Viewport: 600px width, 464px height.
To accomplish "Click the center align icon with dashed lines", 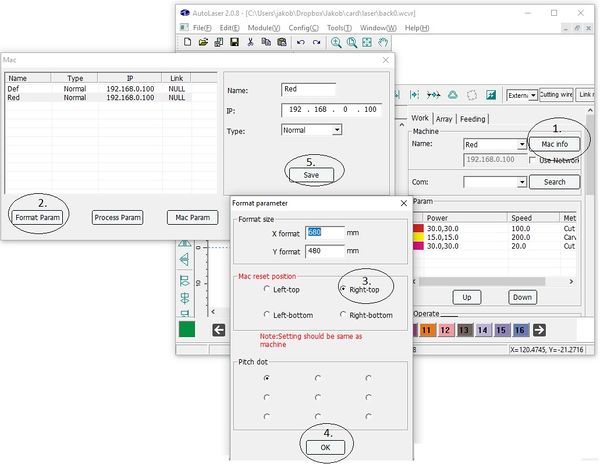I will click(414, 94).
